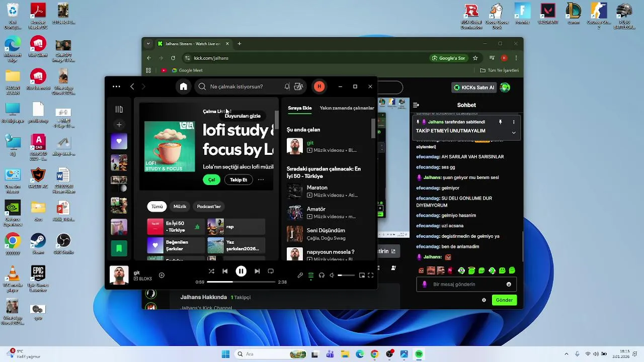Expand pinned message chevron in Kick chat
The image size is (644, 362).
pos(514,133)
